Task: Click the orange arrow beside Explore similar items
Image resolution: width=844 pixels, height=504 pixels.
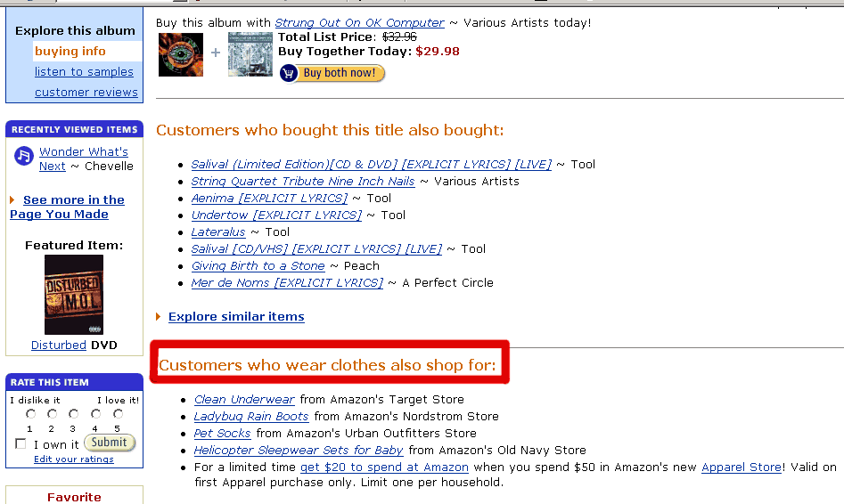Action: pos(159,316)
